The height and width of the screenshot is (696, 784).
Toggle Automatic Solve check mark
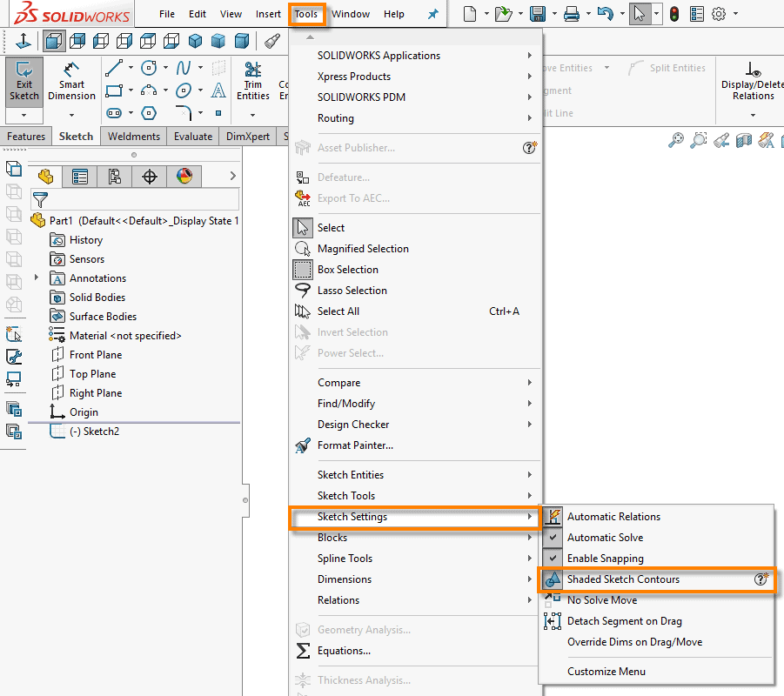553,538
